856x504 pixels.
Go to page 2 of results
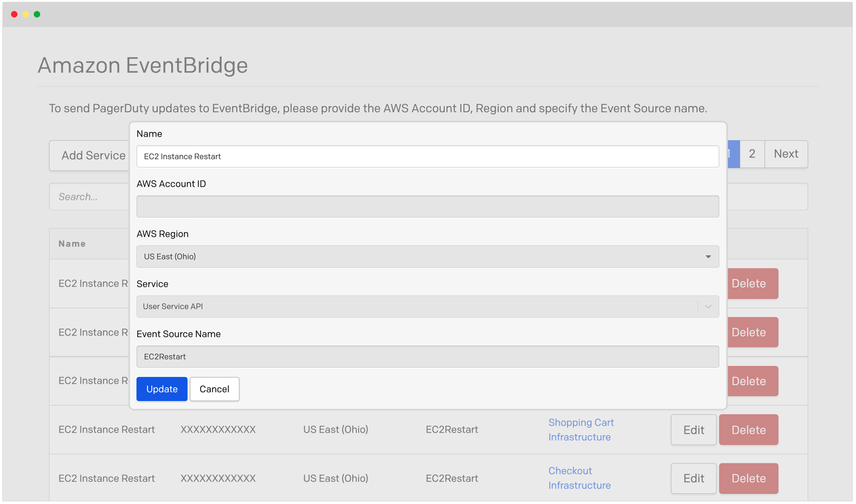[752, 154]
